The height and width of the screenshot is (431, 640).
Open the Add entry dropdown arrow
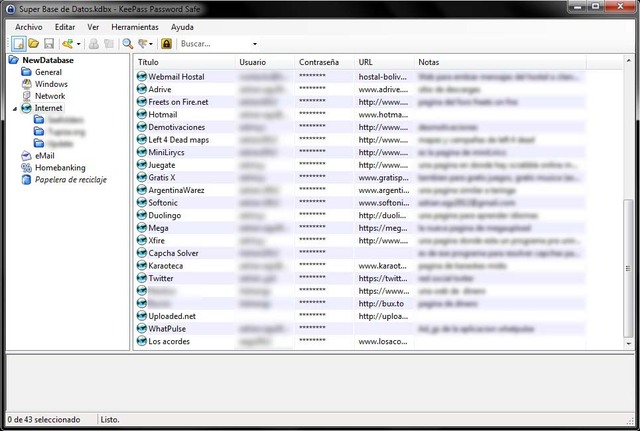[78, 44]
